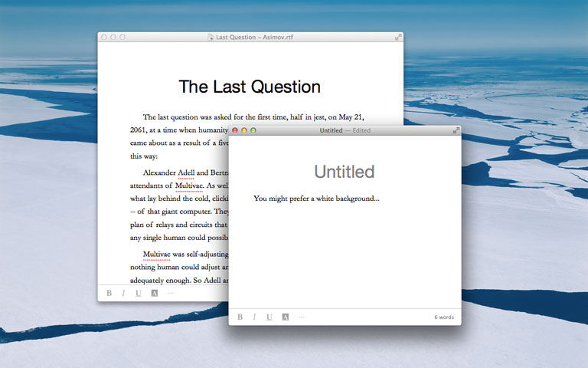Click the '6 words' counter
Screen dimensions: 588x368
click(x=444, y=317)
